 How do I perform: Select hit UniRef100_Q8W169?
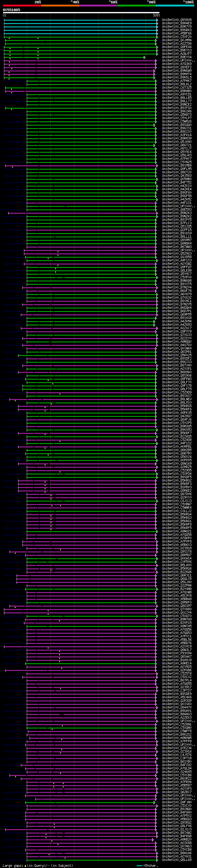[177, 464]
